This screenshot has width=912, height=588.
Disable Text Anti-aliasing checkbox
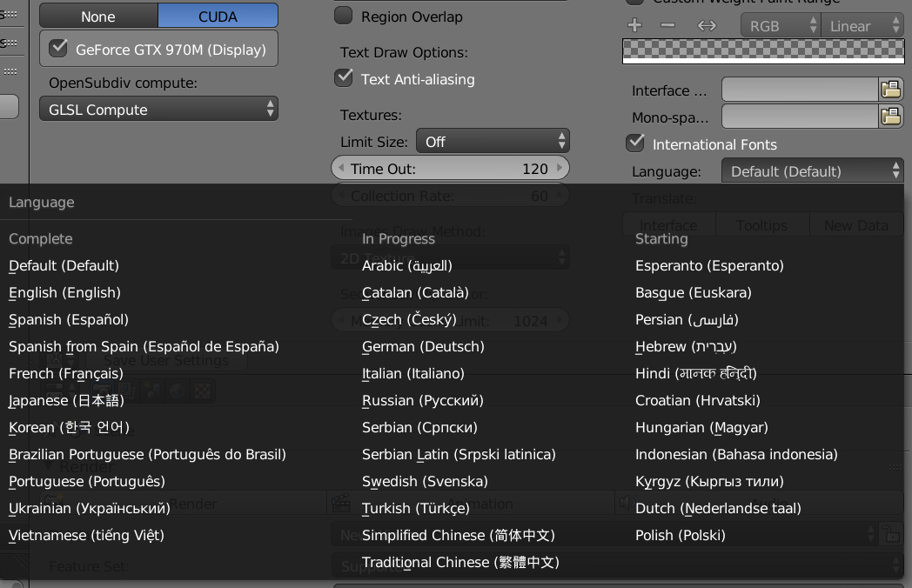point(344,78)
